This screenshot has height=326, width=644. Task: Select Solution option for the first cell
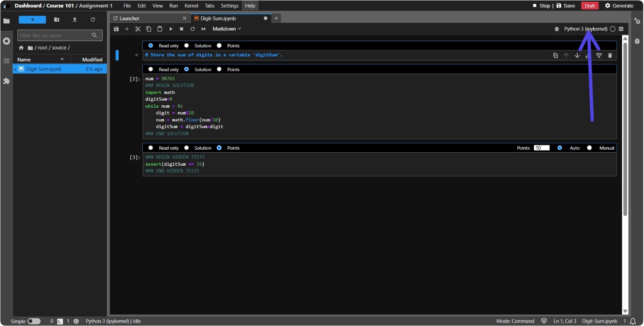[187, 45]
